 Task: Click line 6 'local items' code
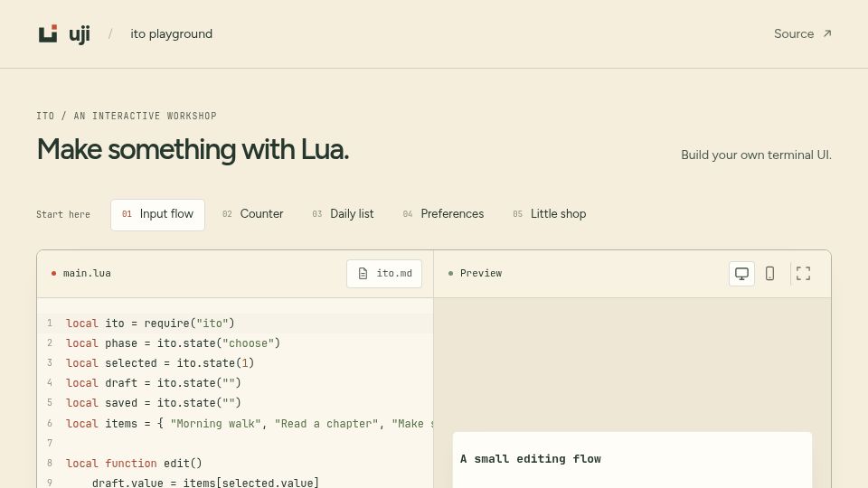pos(250,424)
